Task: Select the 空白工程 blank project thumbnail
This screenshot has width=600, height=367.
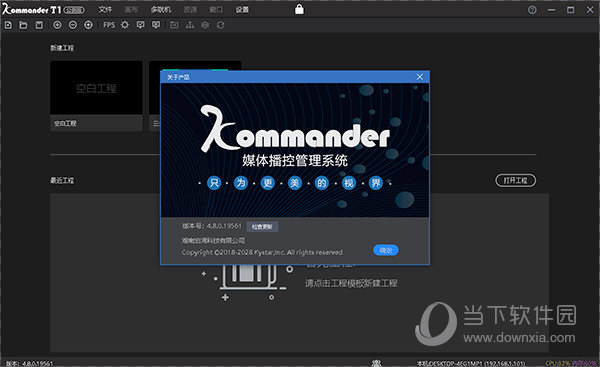Action: 96,88
